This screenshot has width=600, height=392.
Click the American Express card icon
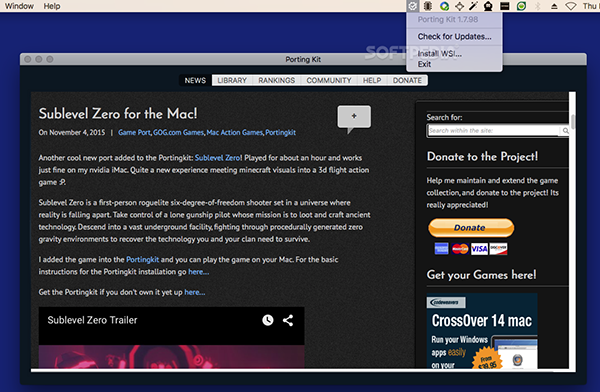tap(442, 249)
